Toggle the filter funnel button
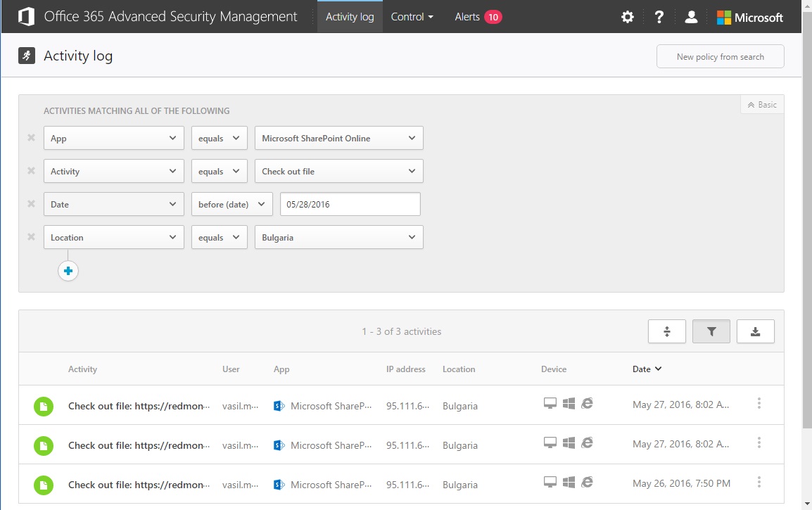Viewport: 812px width, 510px height. click(x=711, y=331)
